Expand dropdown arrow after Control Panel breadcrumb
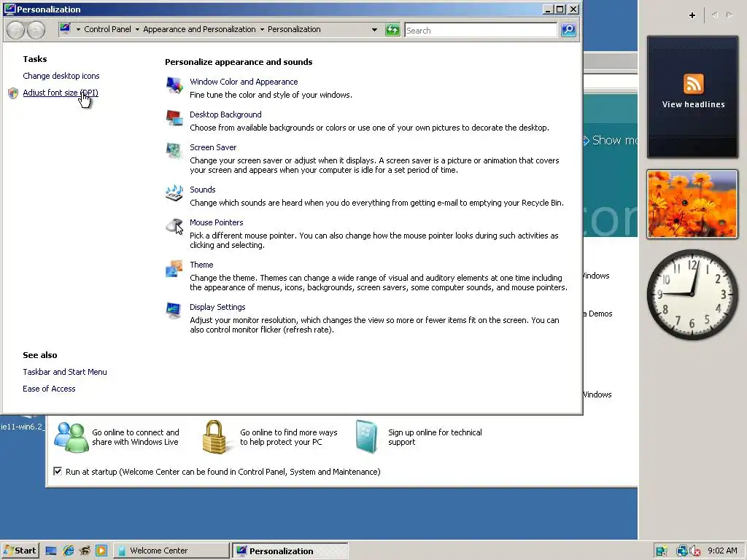This screenshot has height=560, width=747. click(x=137, y=29)
